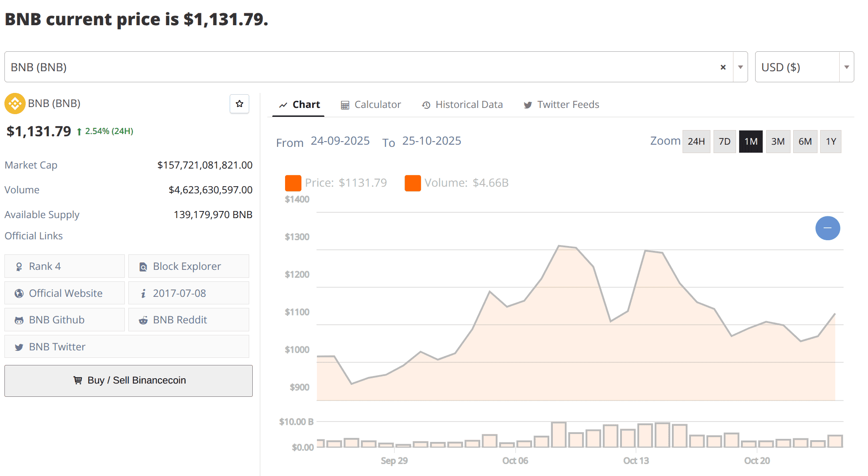868x476 pixels.
Task: Toggle the Volume series in chart legend
Action: pos(457,183)
